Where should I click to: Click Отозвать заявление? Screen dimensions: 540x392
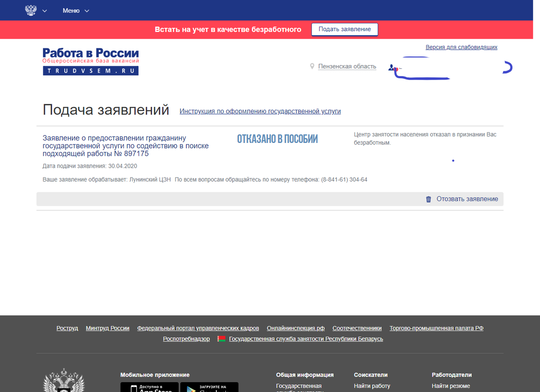(x=467, y=199)
